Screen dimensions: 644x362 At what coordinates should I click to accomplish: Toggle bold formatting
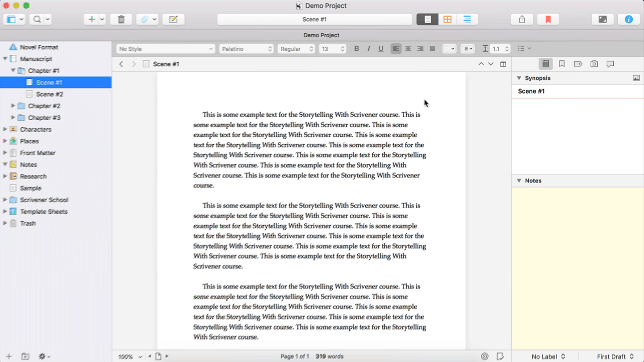[x=357, y=49]
